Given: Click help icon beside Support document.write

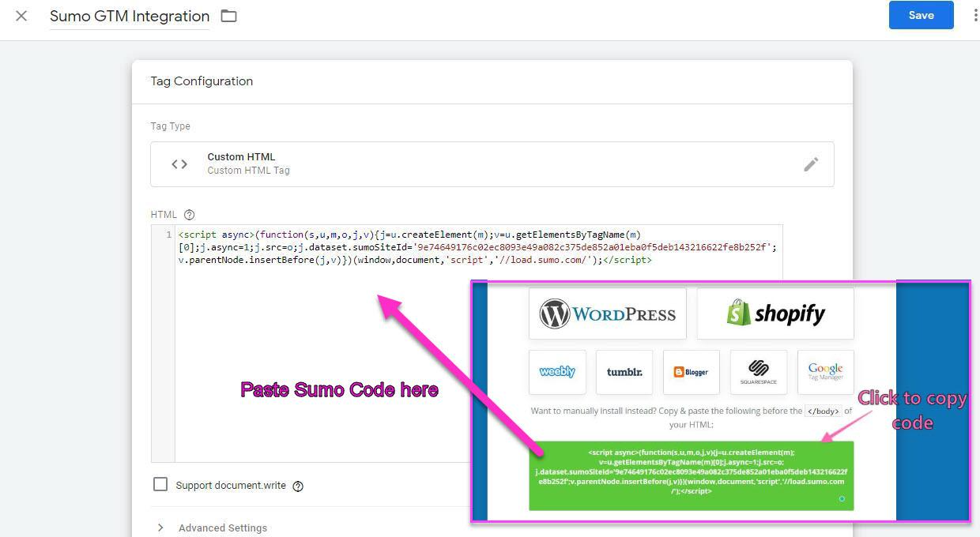Looking at the screenshot, I should click(298, 486).
